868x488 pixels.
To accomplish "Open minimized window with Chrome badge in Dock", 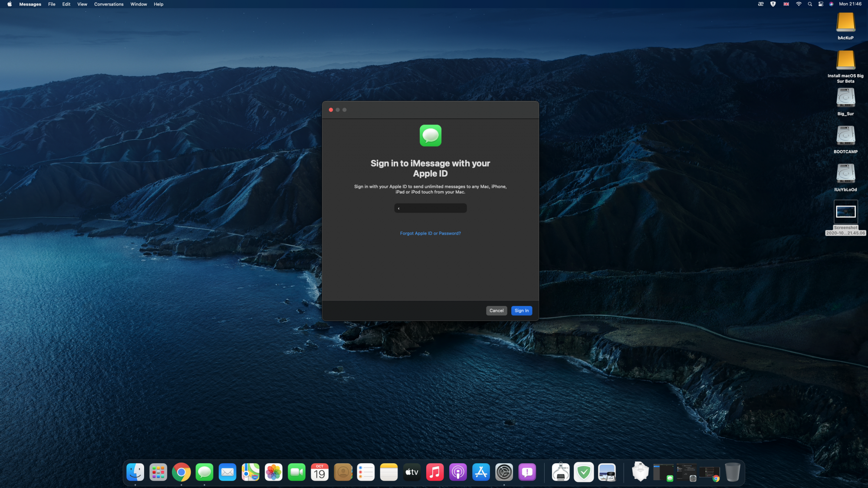I will point(710,474).
